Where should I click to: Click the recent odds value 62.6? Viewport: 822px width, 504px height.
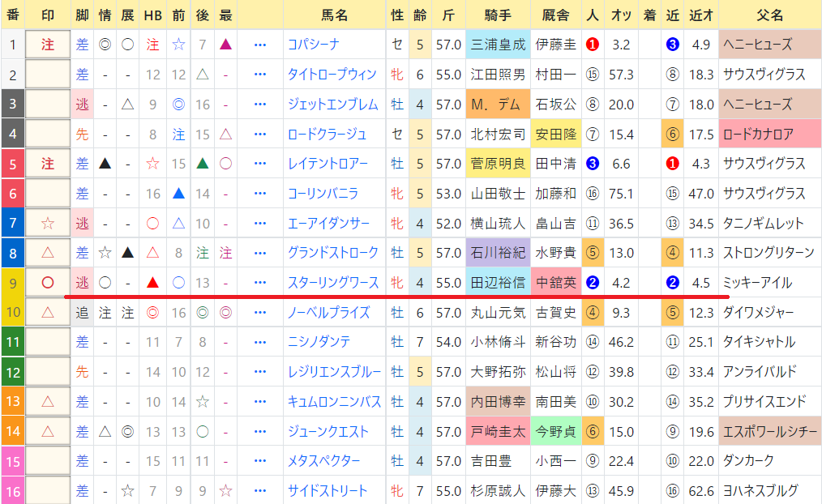(701, 491)
